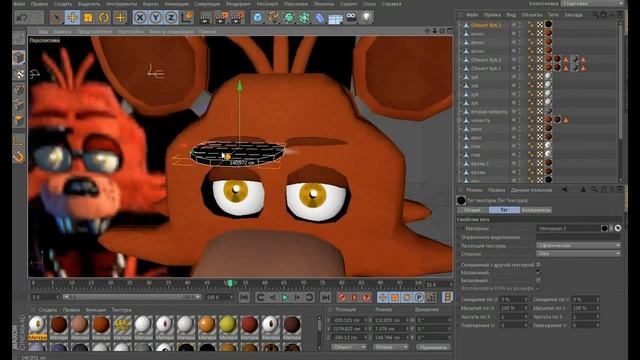The height and width of the screenshot is (360, 640).
Task: Click the search icon in object manager
Action: (596, 15)
